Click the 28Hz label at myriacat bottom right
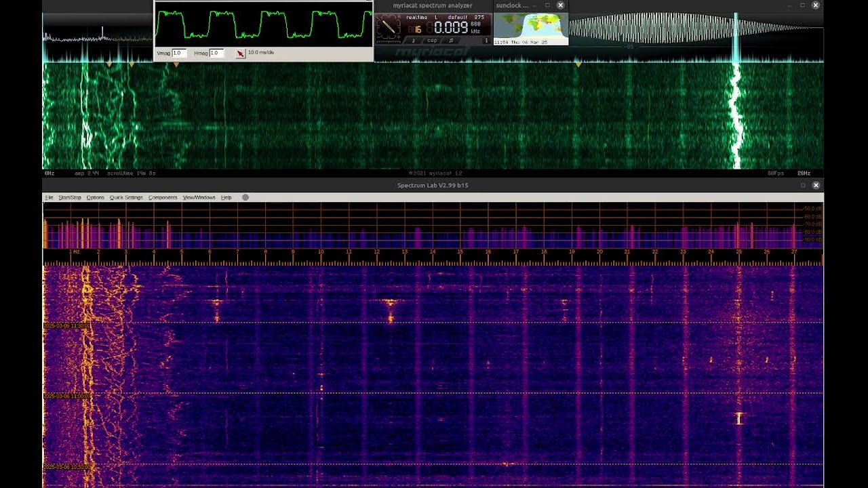 pos(803,174)
